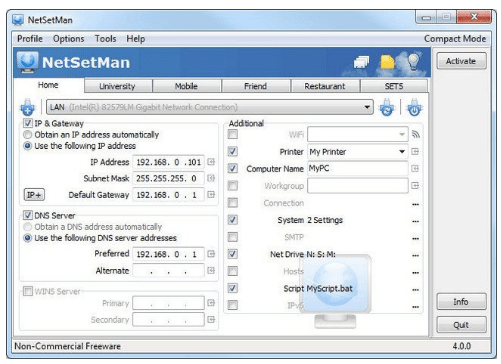This screenshot has height=364, width=501.
Task: Toggle the DNS Server checkbox
Action: [28, 215]
